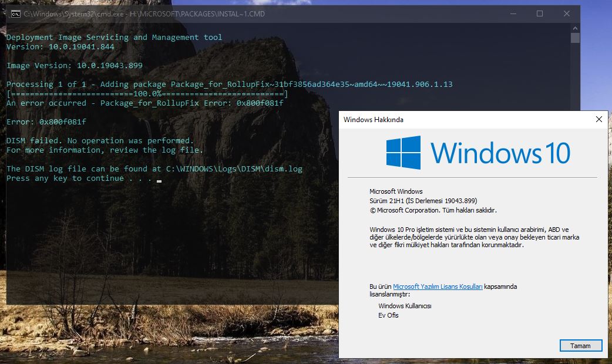Click the cmd.exe window title text
Viewport: 612px width, 364px height.
pos(144,14)
